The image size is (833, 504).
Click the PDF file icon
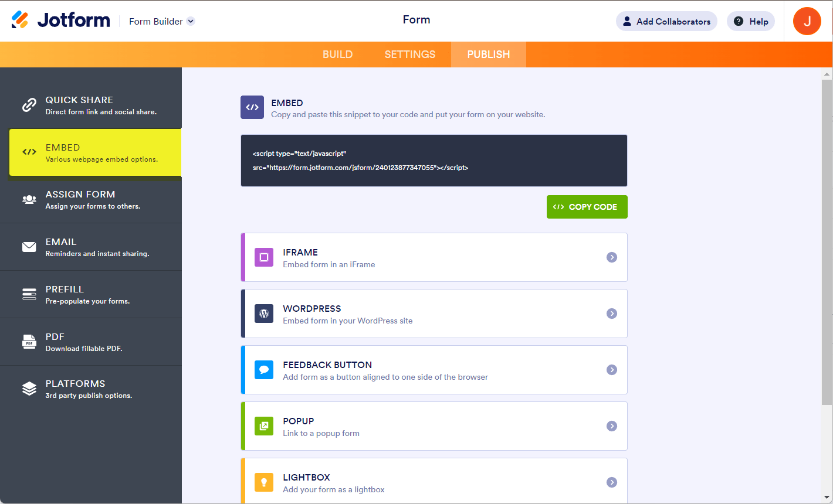tap(29, 342)
